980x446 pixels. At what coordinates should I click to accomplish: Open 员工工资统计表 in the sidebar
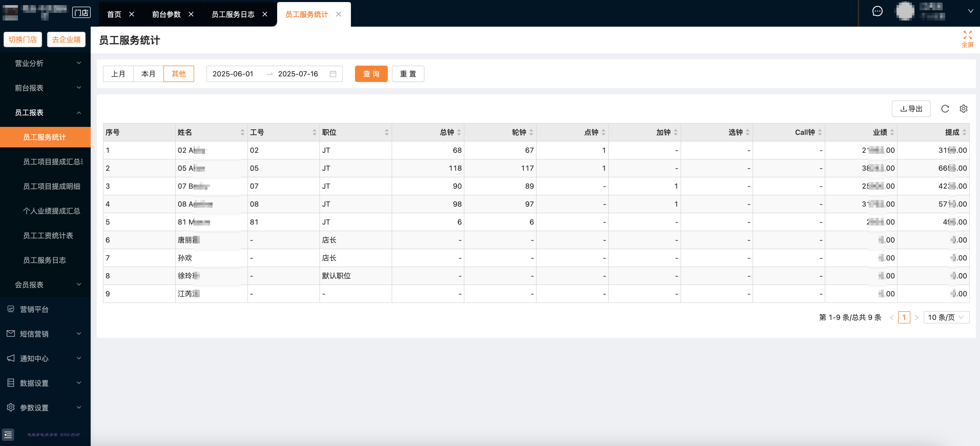(x=48, y=236)
